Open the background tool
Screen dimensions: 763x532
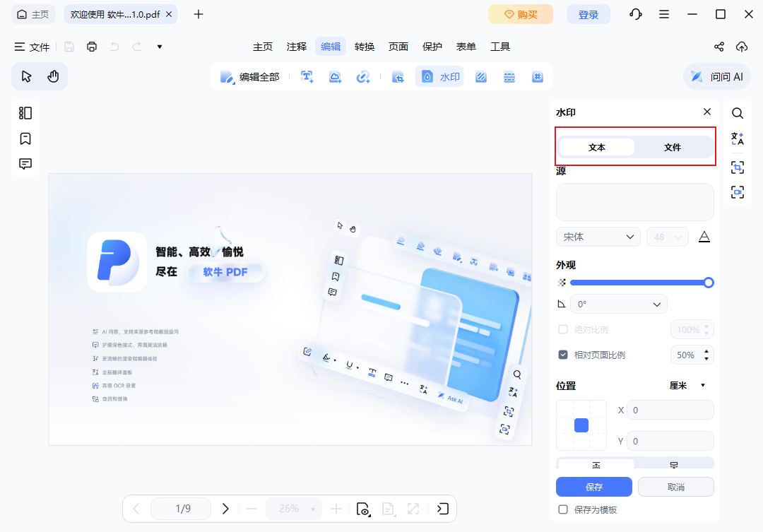click(x=481, y=76)
